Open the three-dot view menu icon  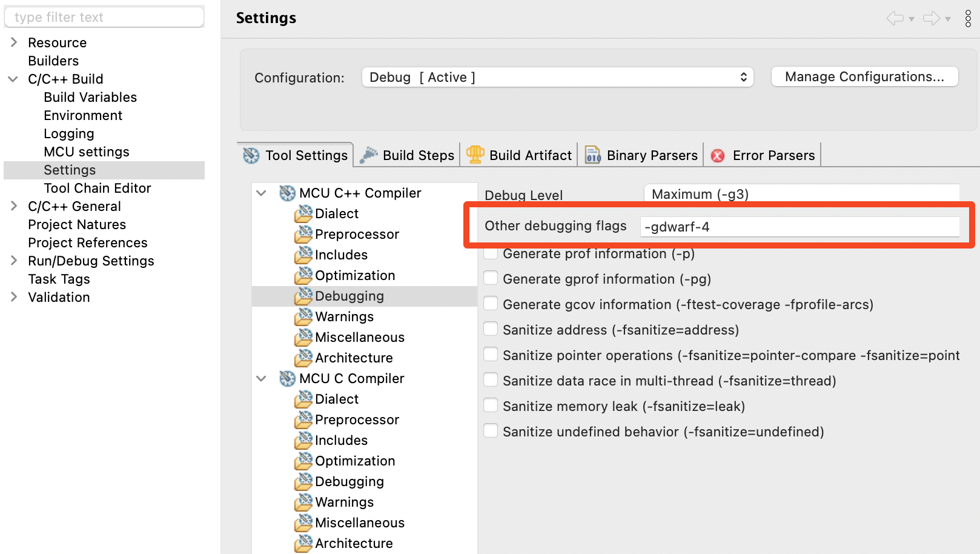[x=968, y=19]
